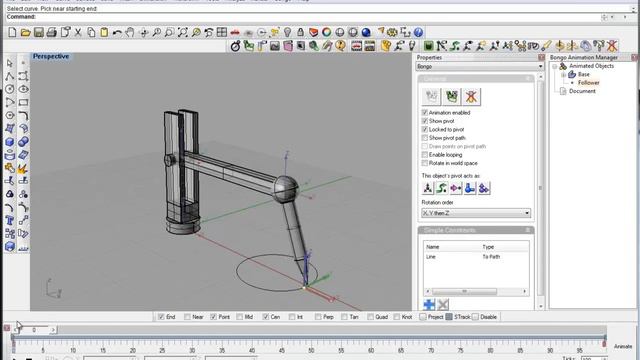Screen dimensions: 640x360
Task: Click the Paste clipboard icon
Action: click(104, 32)
